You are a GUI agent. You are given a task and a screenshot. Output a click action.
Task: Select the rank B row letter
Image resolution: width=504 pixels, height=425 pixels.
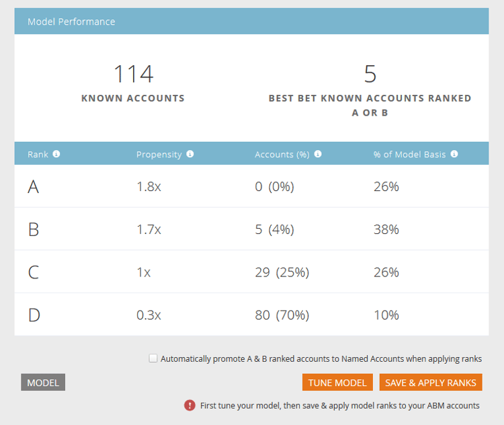tap(34, 229)
